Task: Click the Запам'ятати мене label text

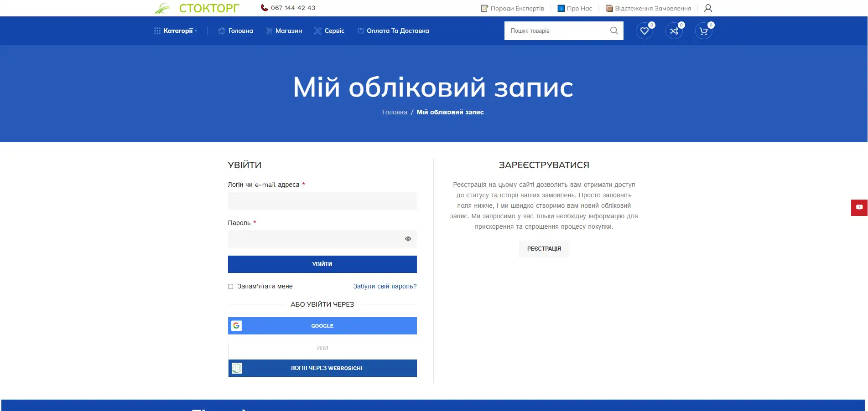Action: coord(265,287)
